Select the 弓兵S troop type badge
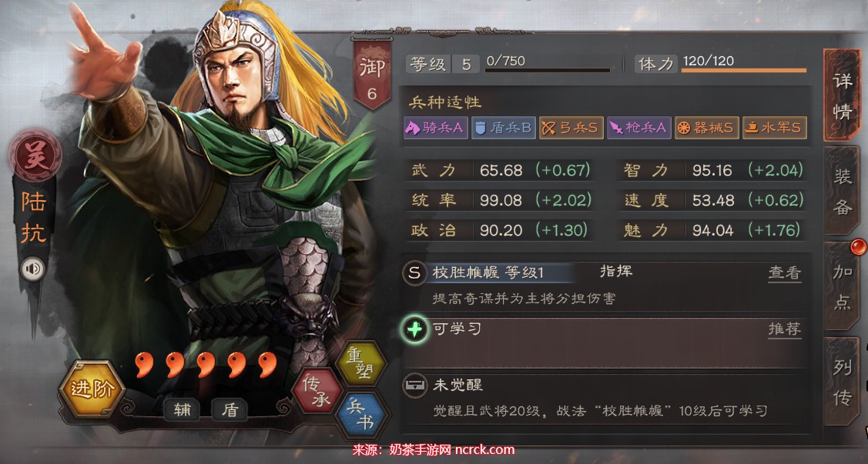Image resolution: width=868 pixels, height=464 pixels. 571,128
